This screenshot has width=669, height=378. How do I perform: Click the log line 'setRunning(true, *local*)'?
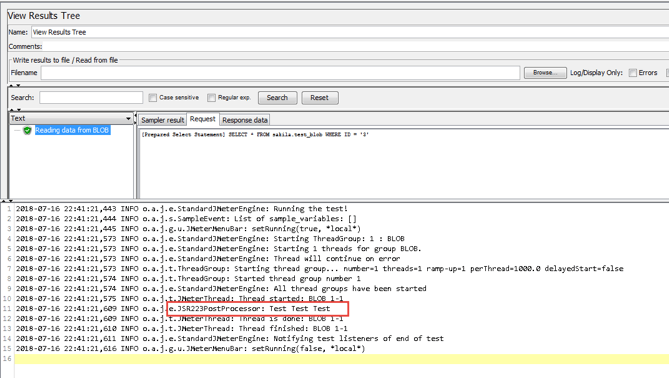188,229
